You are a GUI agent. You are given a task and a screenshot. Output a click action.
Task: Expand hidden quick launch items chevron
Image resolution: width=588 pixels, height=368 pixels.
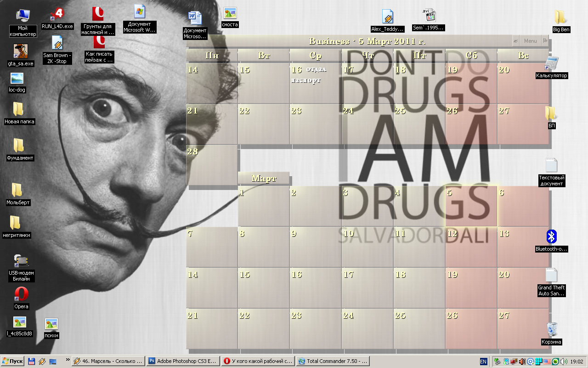click(68, 360)
